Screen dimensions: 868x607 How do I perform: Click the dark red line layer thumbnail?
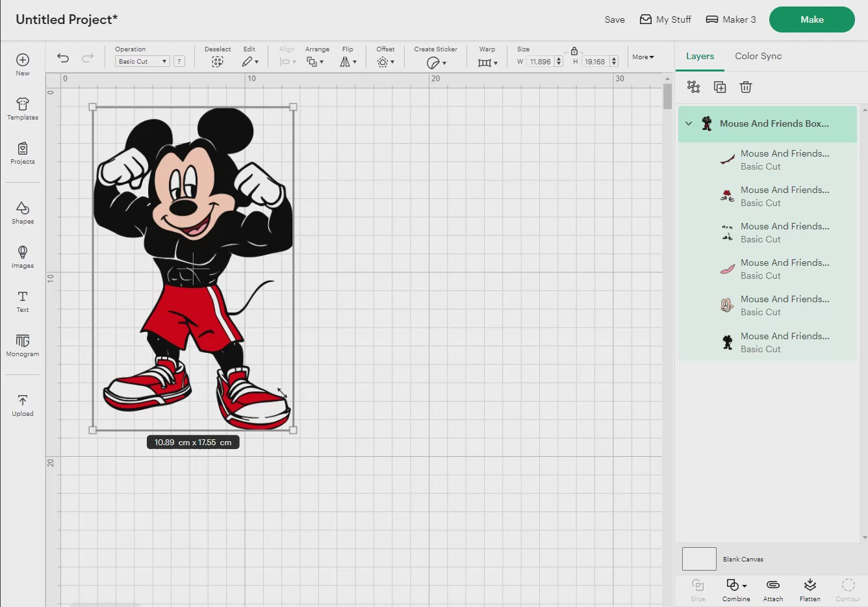[728, 160]
